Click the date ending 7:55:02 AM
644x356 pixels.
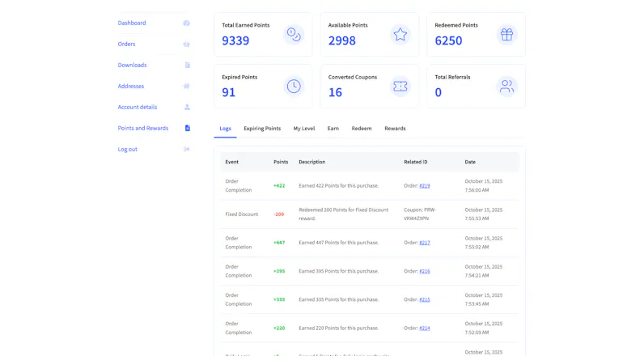pos(484,243)
